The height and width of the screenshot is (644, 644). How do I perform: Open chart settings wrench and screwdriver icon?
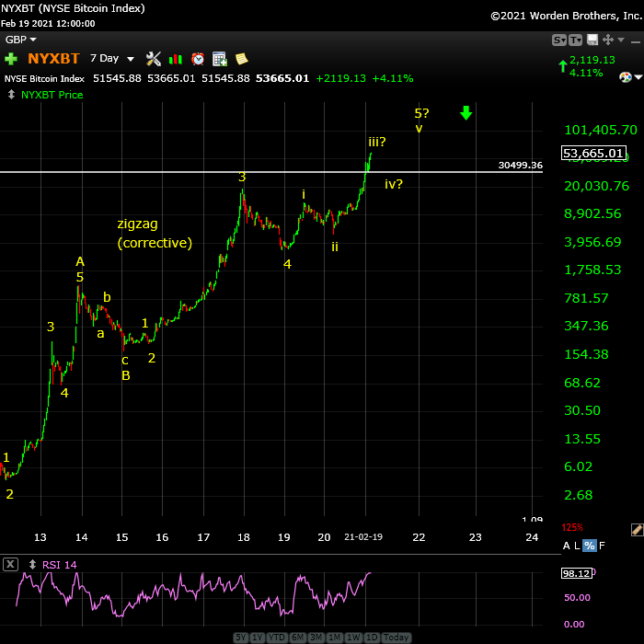[154, 59]
